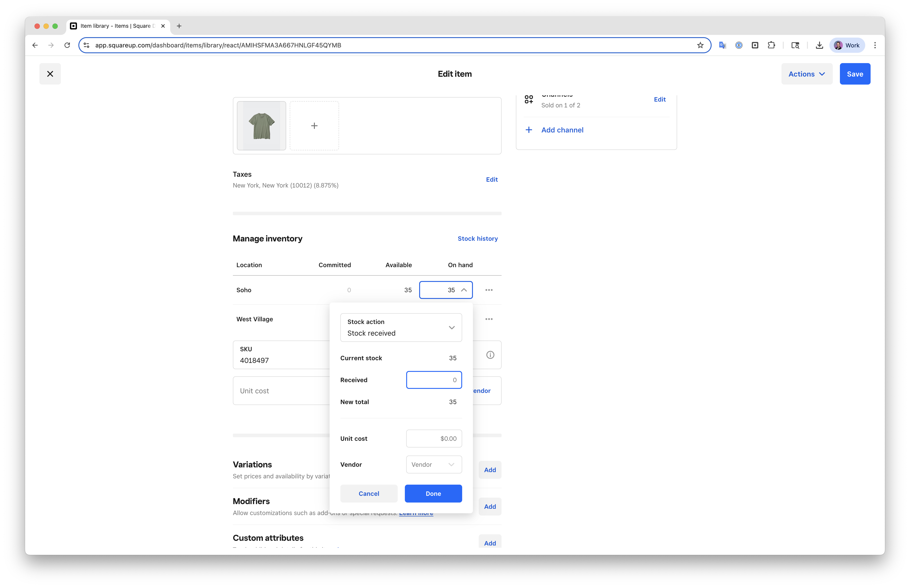
Task: Click the Google Translate icon in the address bar
Action: coord(722,45)
